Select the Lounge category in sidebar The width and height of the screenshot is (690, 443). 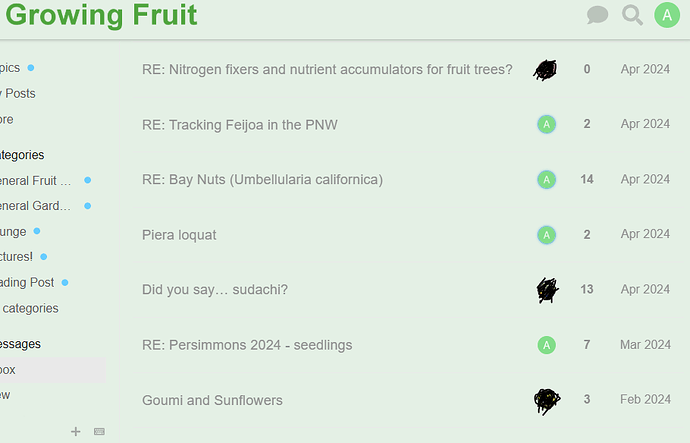click(14, 231)
